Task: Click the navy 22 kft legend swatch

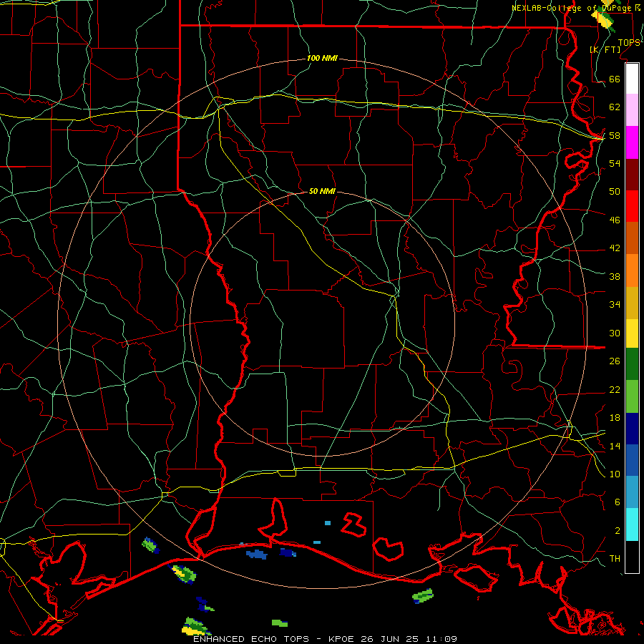Action: [x=632, y=429]
